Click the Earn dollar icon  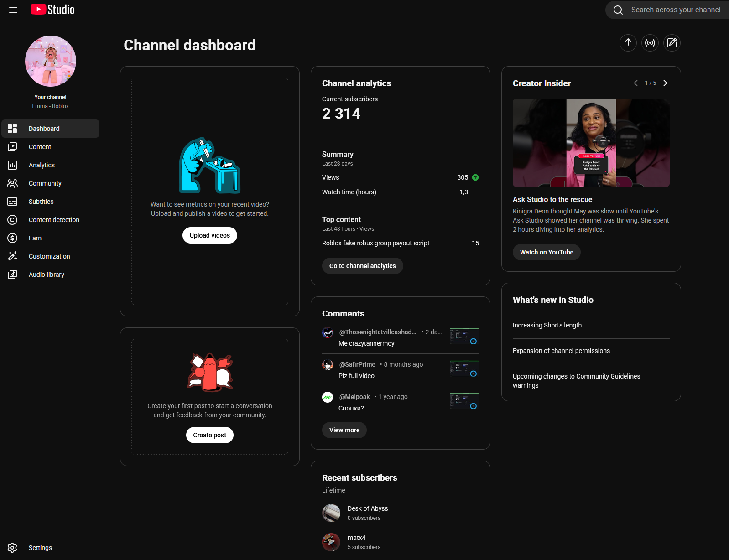(12, 238)
